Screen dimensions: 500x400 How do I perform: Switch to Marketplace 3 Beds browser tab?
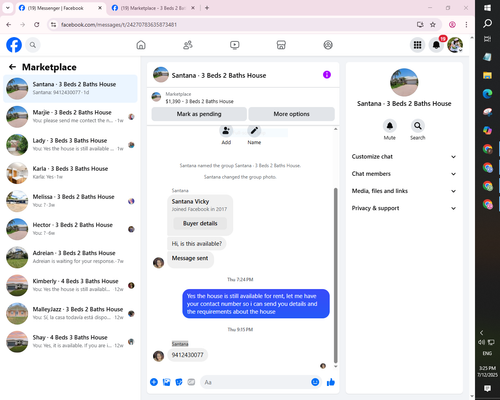153,8
